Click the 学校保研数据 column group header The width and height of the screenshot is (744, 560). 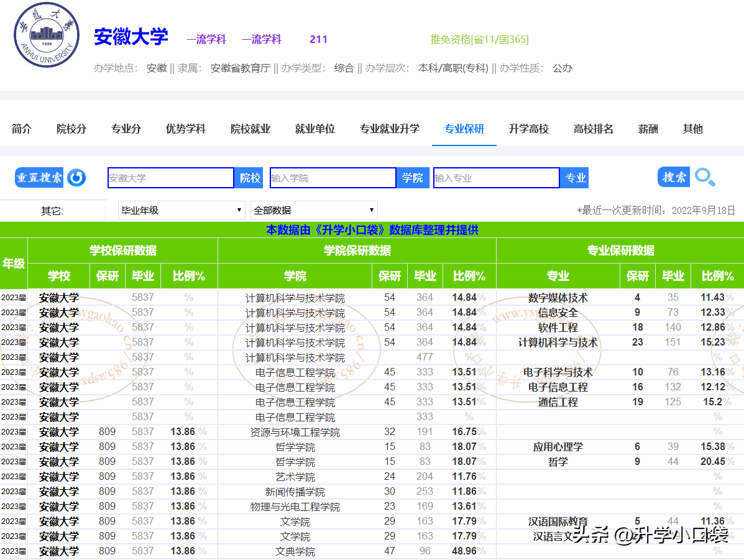point(123,250)
